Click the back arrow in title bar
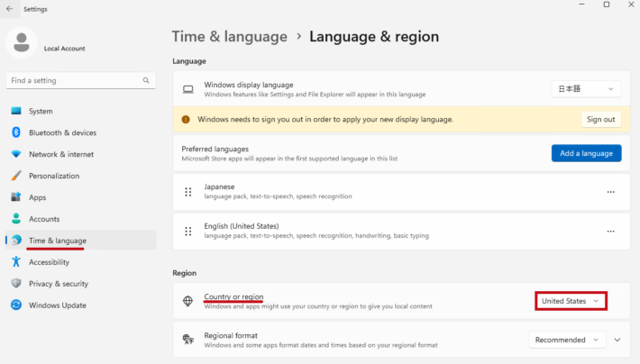640x364 pixels. tap(10, 9)
